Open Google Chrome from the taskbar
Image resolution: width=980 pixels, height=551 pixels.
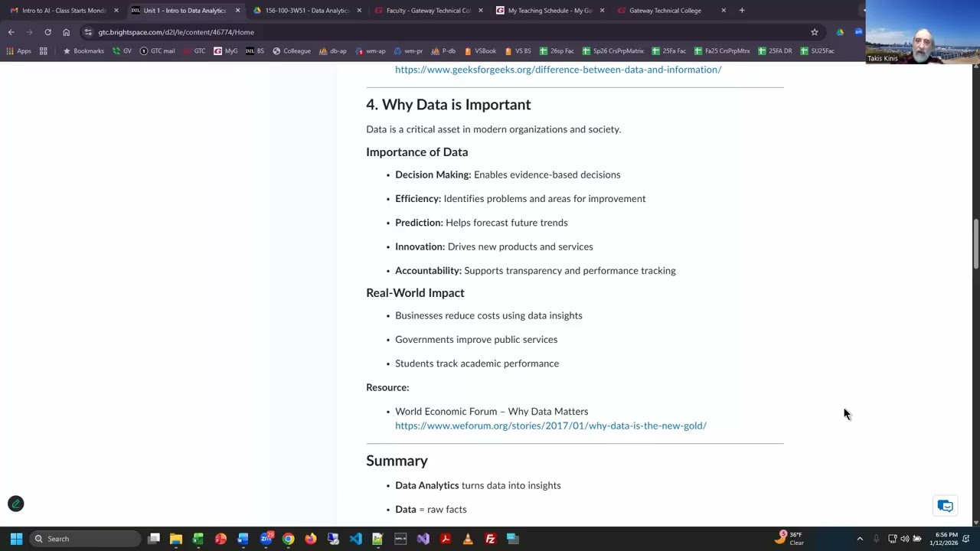(x=288, y=539)
